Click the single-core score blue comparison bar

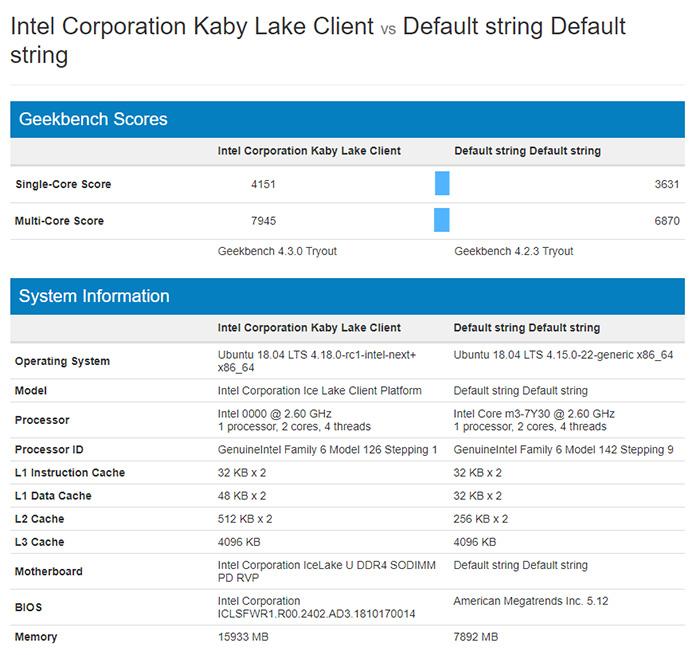(x=442, y=184)
